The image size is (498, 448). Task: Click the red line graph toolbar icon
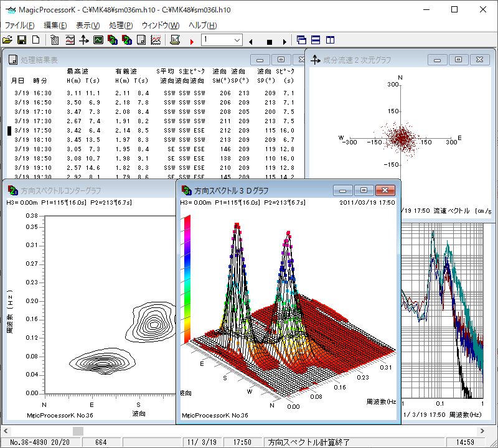coord(156,40)
